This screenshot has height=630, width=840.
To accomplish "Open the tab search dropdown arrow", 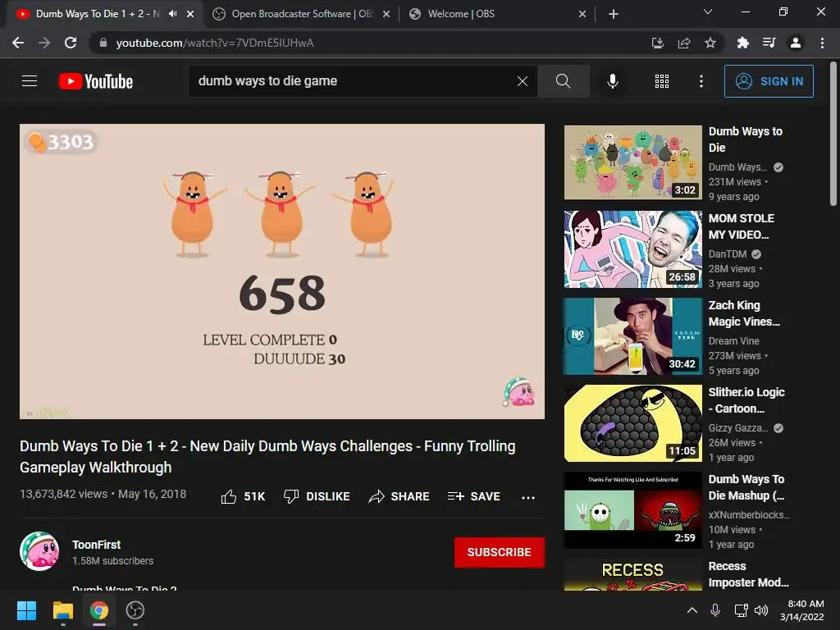I will (x=708, y=11).
